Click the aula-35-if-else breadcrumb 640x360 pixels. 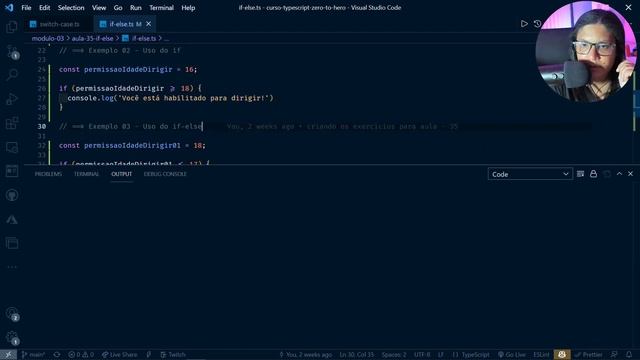click(x=93, y=38)
